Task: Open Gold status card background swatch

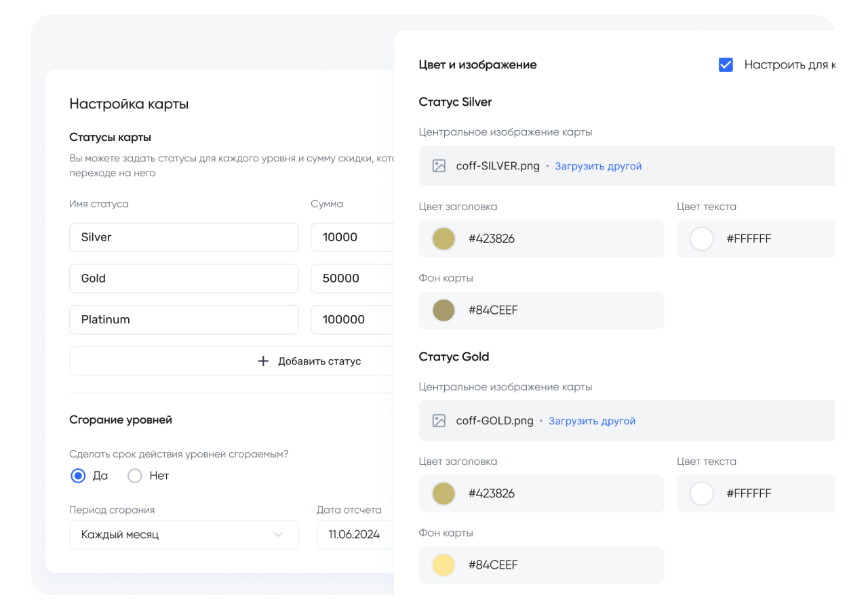Action: click(x=443, y=565)
